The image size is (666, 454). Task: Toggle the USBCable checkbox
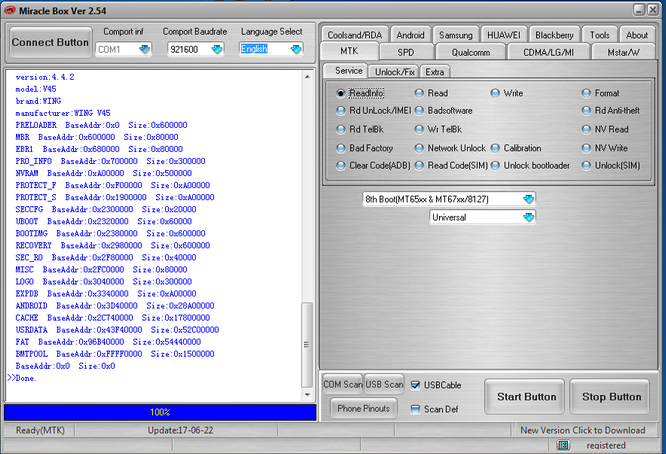coord(415,385)
